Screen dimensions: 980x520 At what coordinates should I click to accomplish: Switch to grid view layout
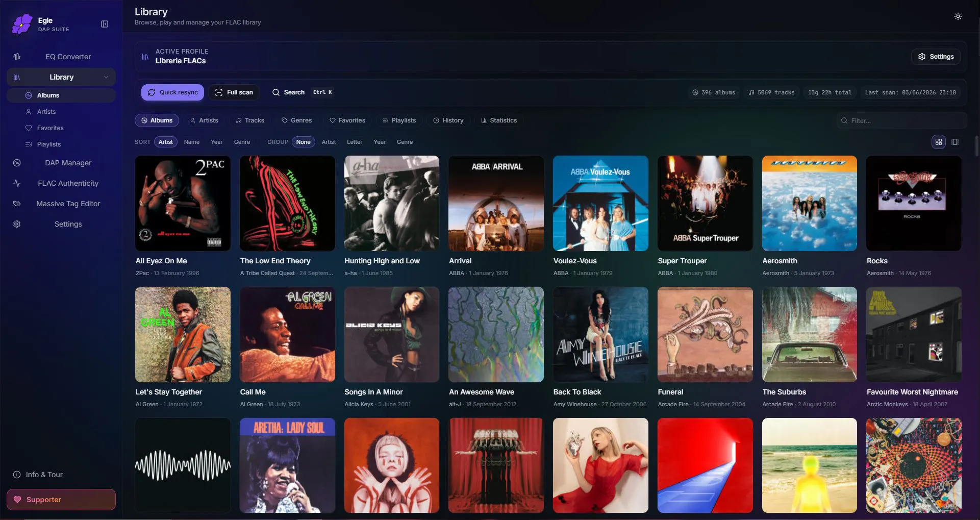(x=939, y=142)
